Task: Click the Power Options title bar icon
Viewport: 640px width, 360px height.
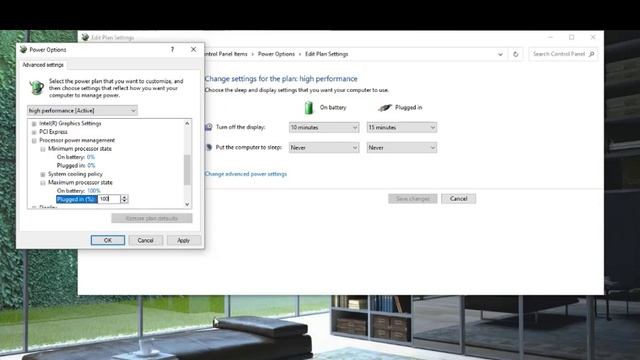Action: pos(23,49)
